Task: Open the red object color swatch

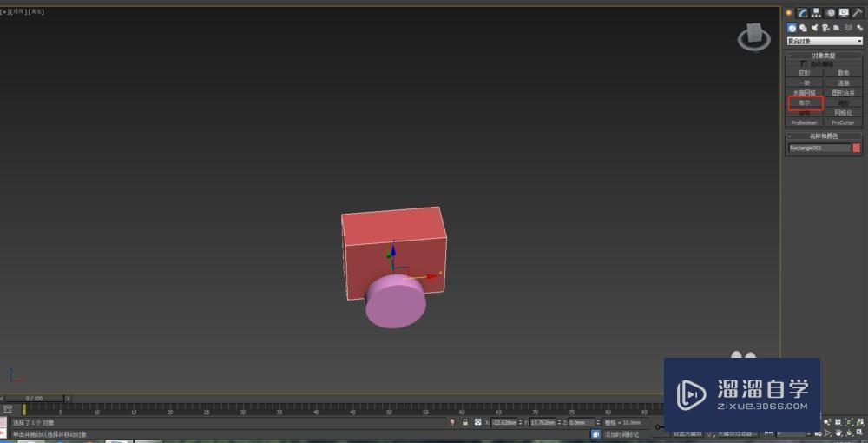Action: point(857,148)
